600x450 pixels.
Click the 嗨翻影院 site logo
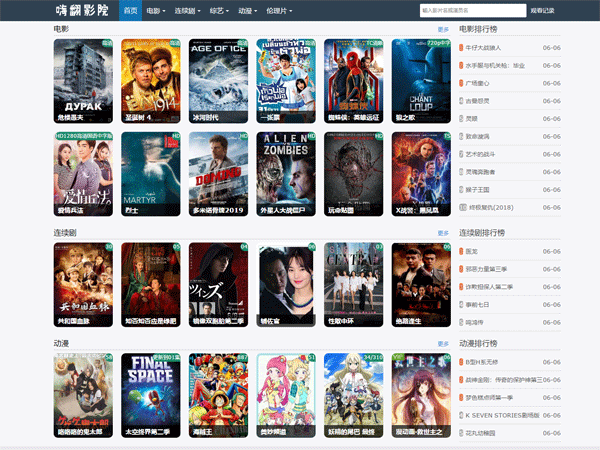[x=84, y=10]
